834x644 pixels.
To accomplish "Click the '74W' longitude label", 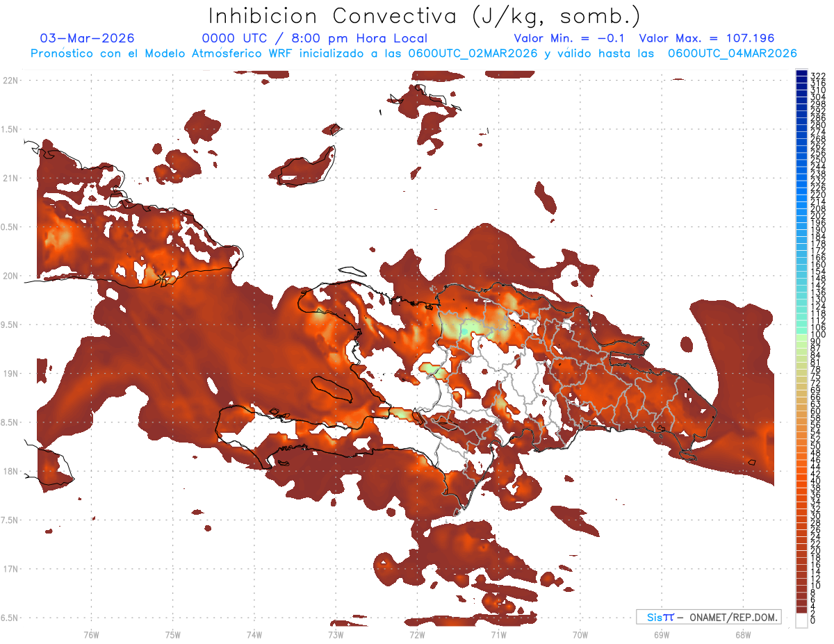I will click(x=254, y=634).
